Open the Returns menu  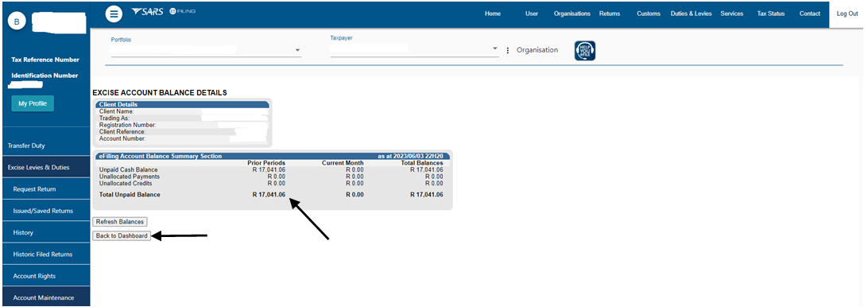[x=610, y=14]
